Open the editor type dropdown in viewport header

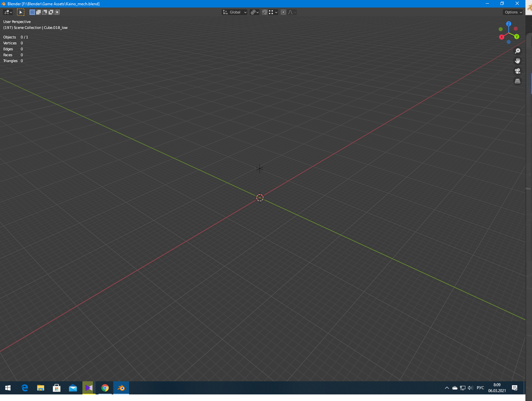tap(8, 12)
